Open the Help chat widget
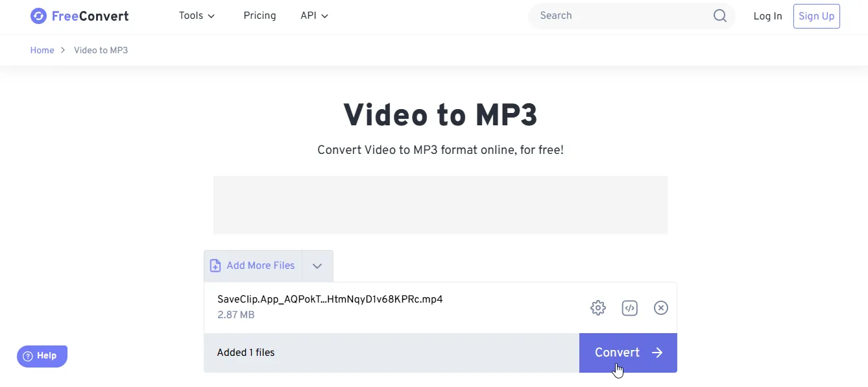Image resolution: width=868 pixels, height=387 pixels. [x=42, y=356]
